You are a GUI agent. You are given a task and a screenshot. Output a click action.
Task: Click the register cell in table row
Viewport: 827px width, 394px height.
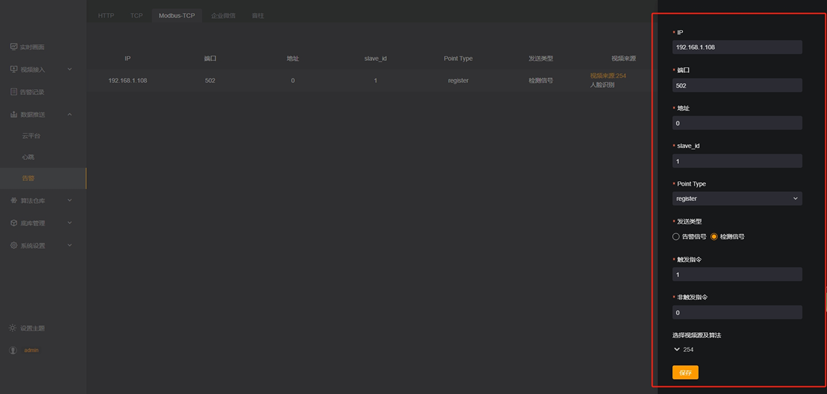pos(458,81)
